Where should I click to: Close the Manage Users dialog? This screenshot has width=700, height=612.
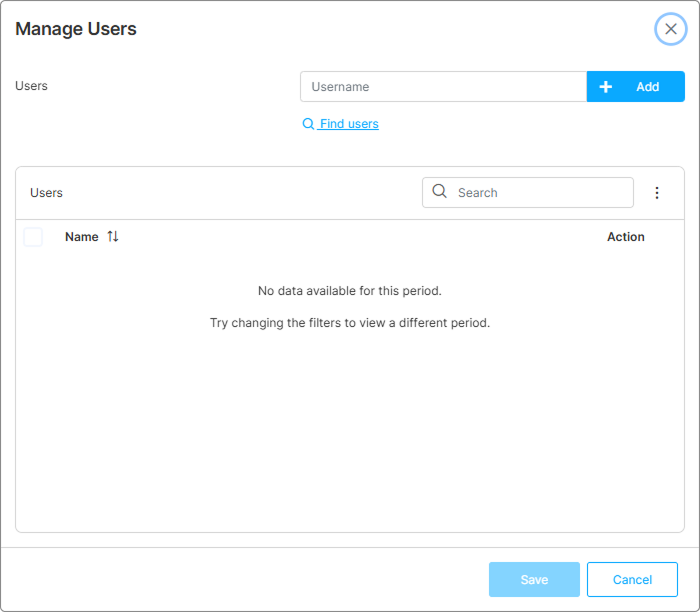[671, 29]
